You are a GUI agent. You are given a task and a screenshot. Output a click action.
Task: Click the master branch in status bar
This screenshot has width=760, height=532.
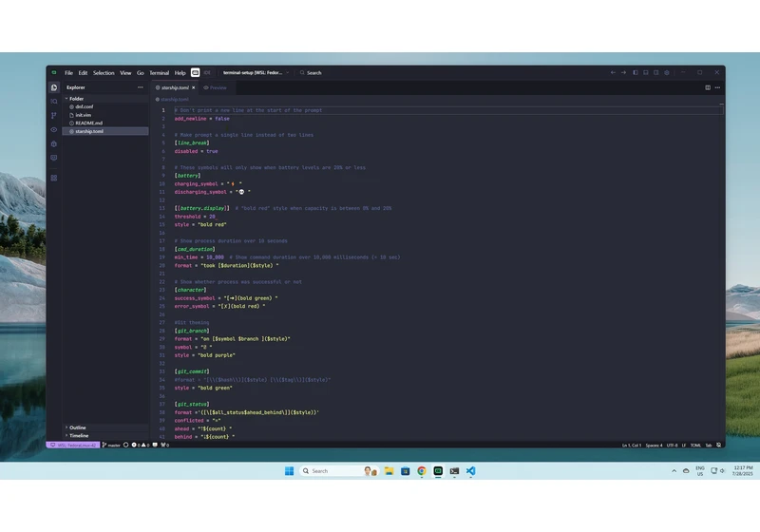tap(111, 445)
